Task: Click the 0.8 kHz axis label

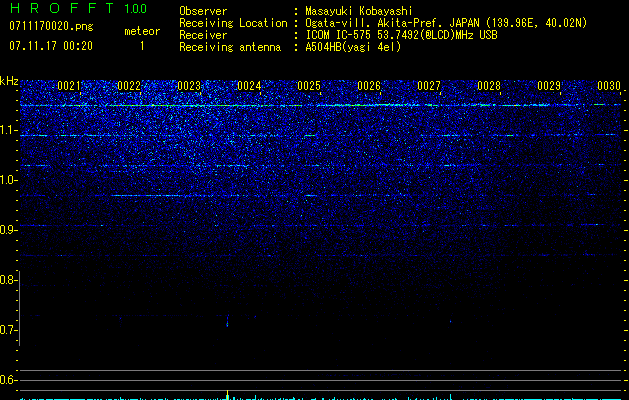Action: click(x=8, y=280)
